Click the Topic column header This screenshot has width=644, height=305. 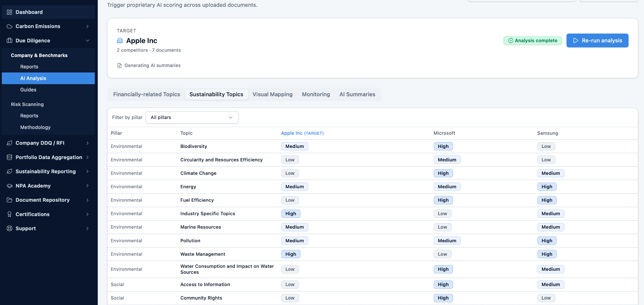tap(186, 133)
